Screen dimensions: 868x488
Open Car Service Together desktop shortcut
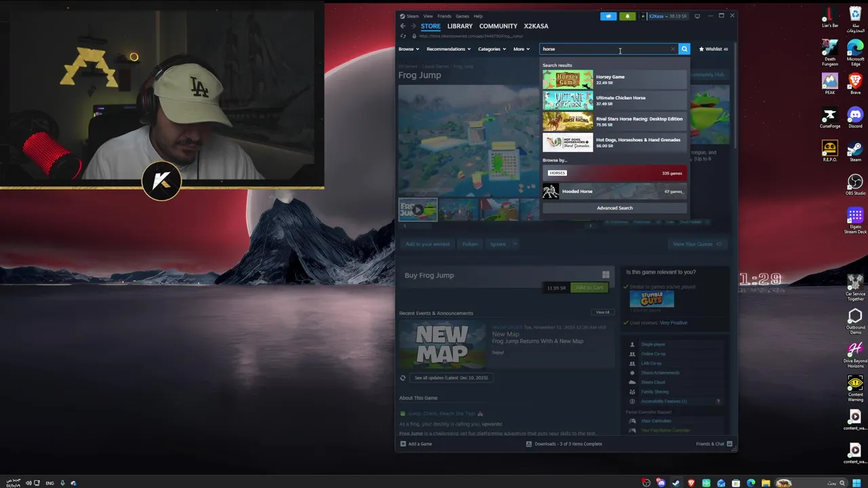pos(855,287)
